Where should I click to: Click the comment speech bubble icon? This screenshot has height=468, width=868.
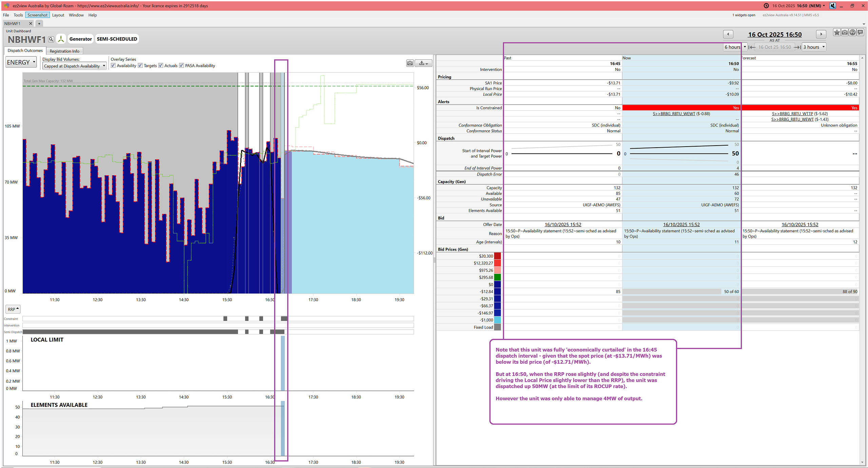coord(860,33)
